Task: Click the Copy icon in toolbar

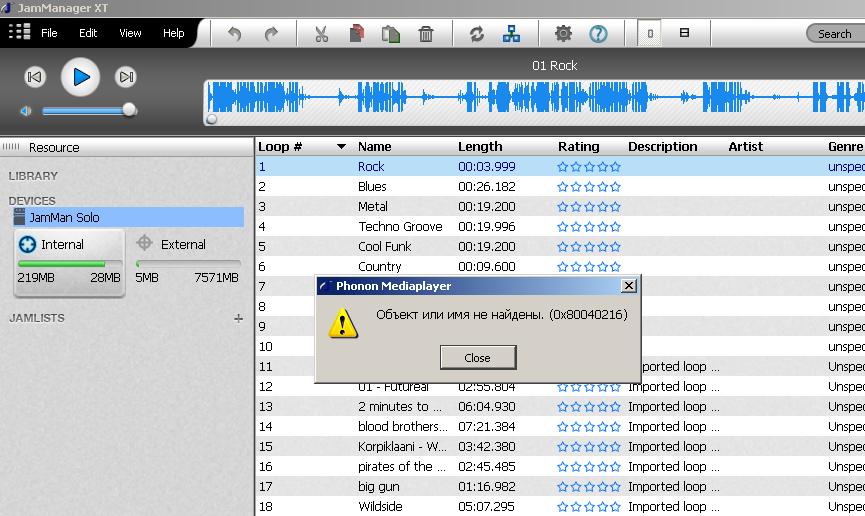Action: pyautogui.click(x=356, y=34)
